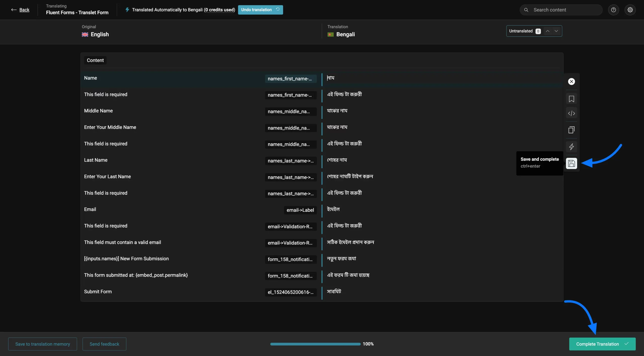
Task: Click the translation progress bar
Action: [x=315, y=344]
